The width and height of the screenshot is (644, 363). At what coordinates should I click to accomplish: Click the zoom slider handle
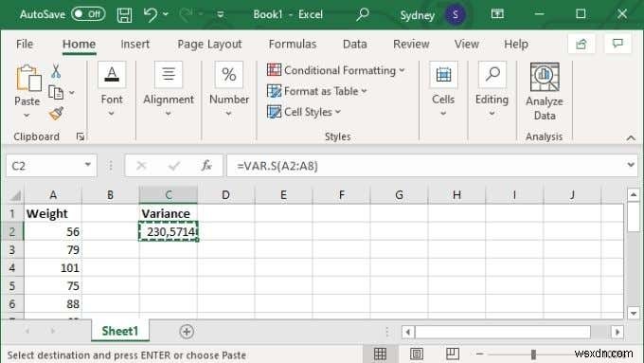click(533, 354)
